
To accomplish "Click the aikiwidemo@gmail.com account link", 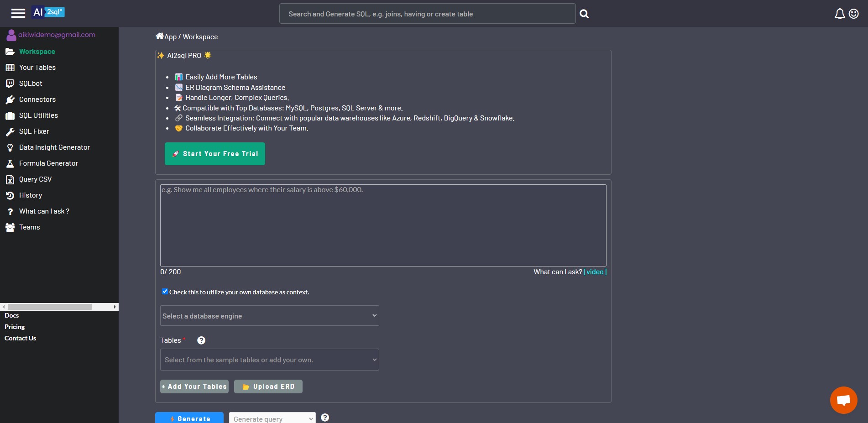I will 57,35.
